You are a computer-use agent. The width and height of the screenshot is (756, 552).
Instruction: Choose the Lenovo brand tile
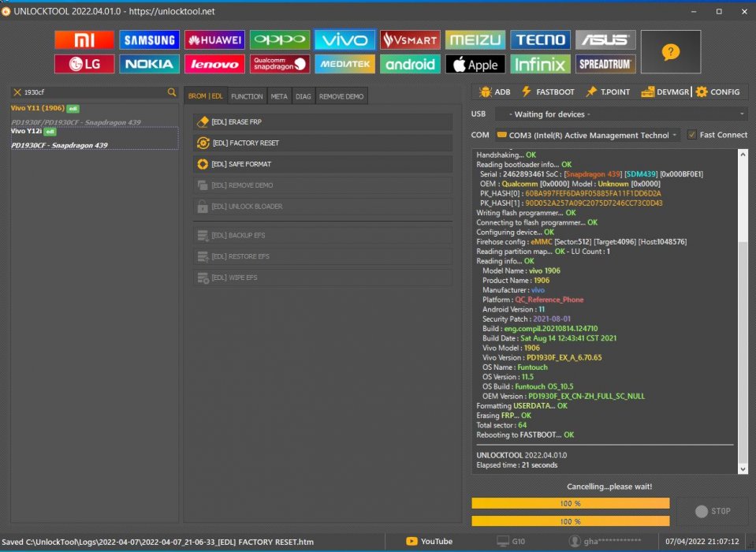(x=214, y=64)
